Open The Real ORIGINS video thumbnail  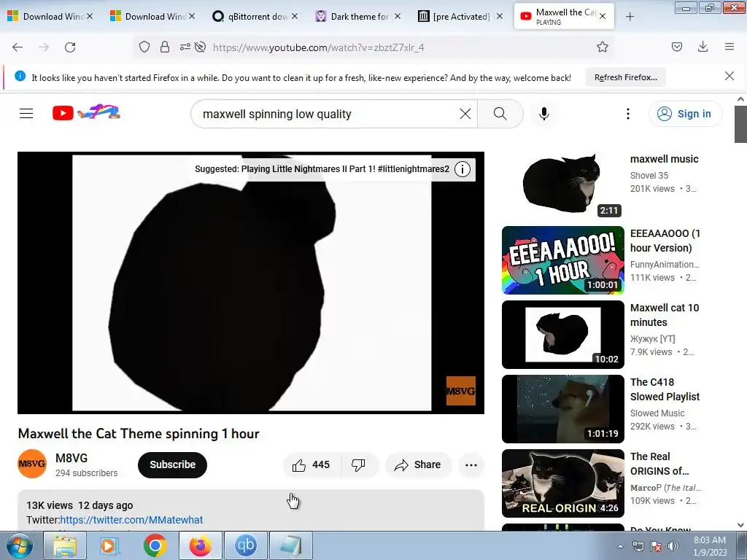(x=563, y=483)
